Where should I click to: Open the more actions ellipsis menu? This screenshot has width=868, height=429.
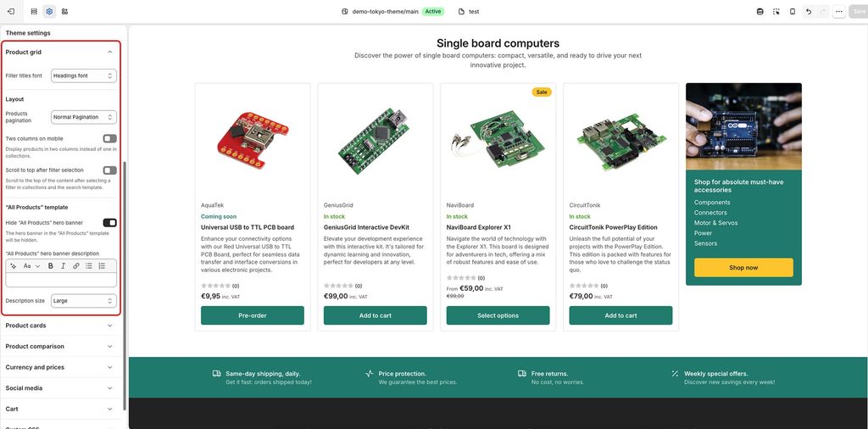coord(838,12)
